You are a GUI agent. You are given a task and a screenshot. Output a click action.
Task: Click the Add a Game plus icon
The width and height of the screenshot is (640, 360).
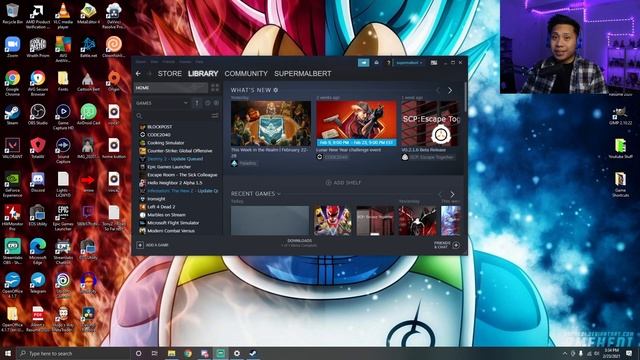pos(140,245)
